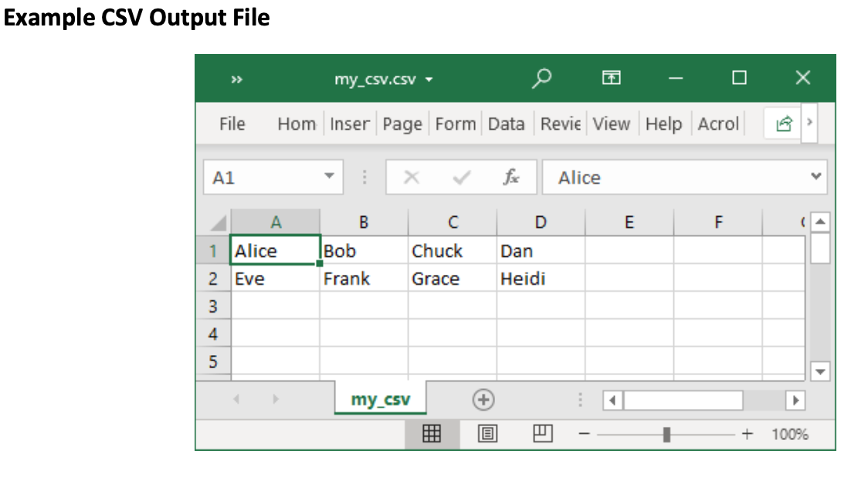Open the search magnifier in title bar
Viewport: 868px width, 491px height.
coord(542,78)
